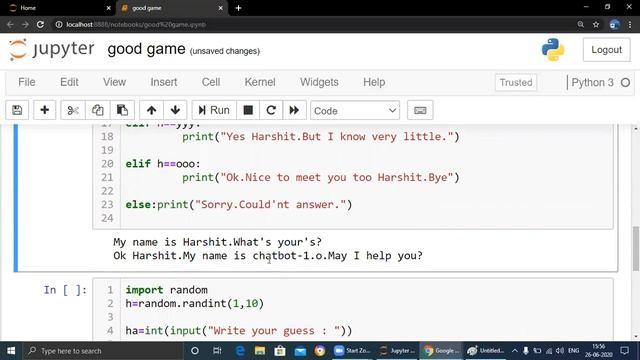Run the selected cell
This screenshot has height=360, width=640.
214,110
